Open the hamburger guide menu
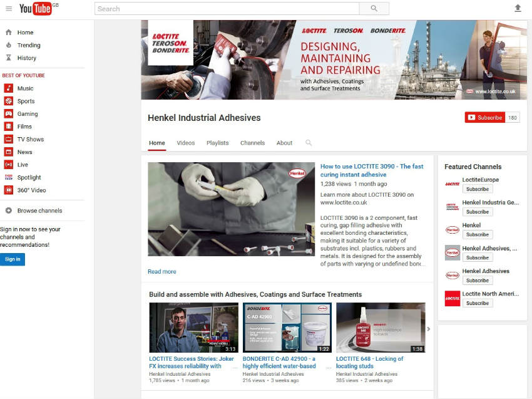 click(9, 9)
